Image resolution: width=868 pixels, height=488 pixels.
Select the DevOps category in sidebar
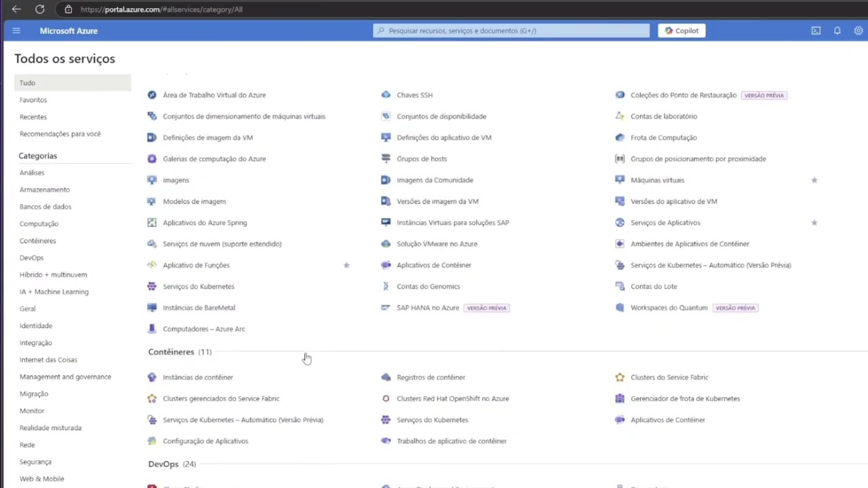pos(31,258)
